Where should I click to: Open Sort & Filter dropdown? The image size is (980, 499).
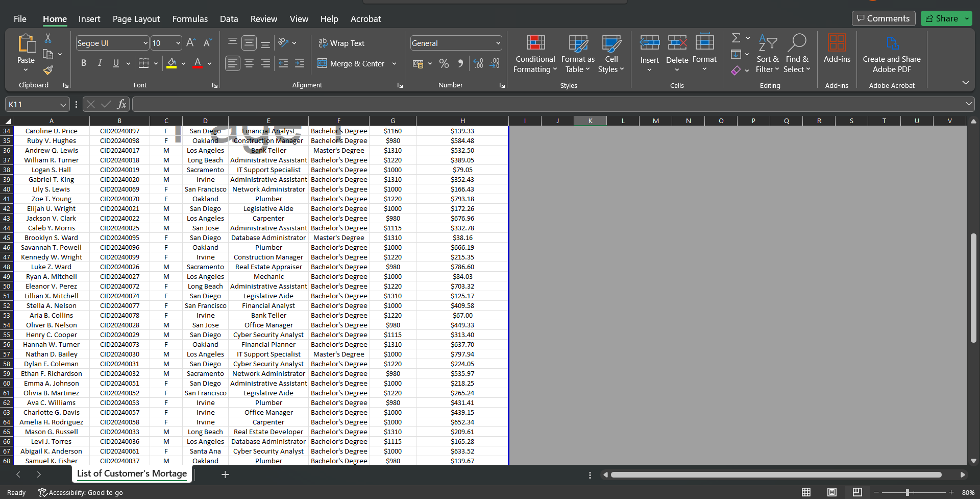(x=768, y=54)
